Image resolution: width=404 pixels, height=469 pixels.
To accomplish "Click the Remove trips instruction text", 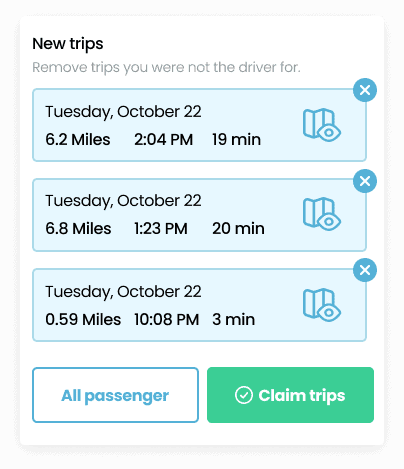I will point(166,67).
